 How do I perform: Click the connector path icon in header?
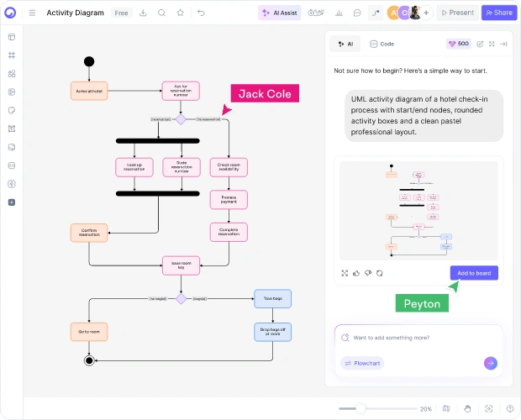point(376,13)
